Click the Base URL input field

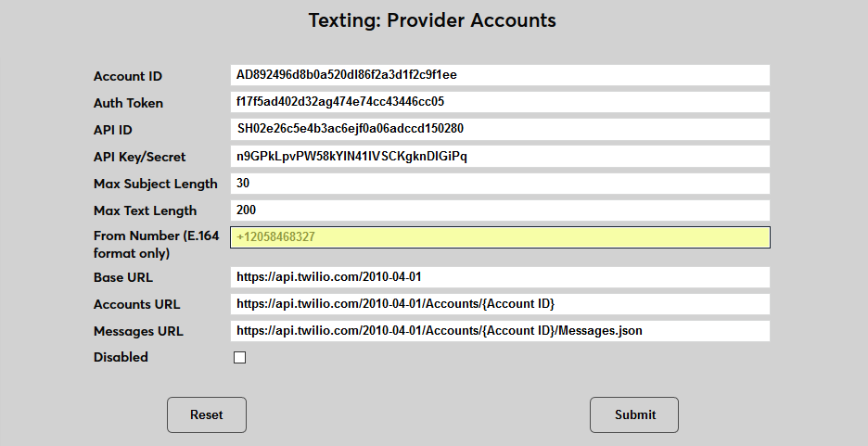pos(500,277)
